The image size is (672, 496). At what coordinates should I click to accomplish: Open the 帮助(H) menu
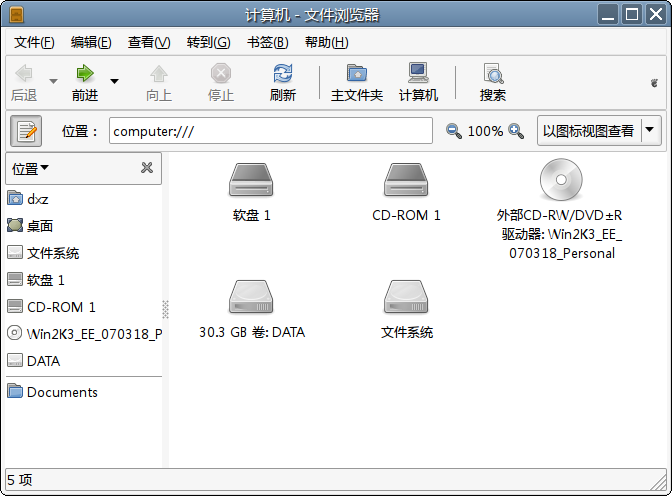327,42
